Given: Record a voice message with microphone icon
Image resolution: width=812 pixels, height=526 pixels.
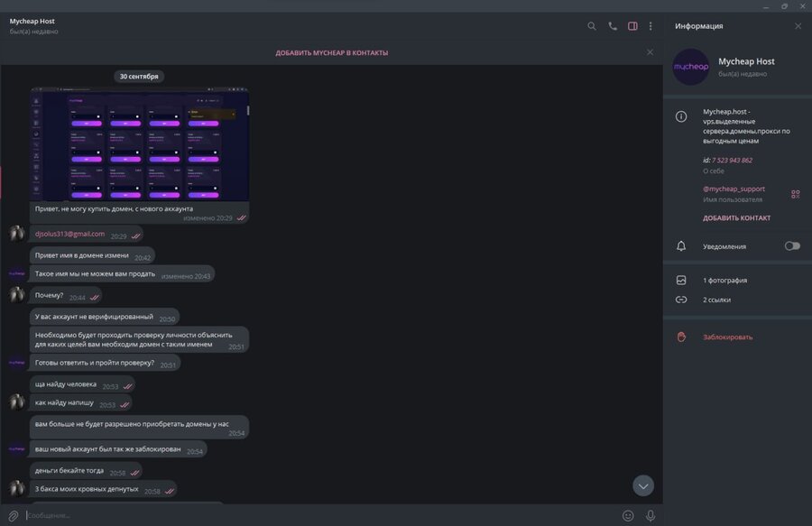Looking at the screenshot, I should tap(650, 515).
